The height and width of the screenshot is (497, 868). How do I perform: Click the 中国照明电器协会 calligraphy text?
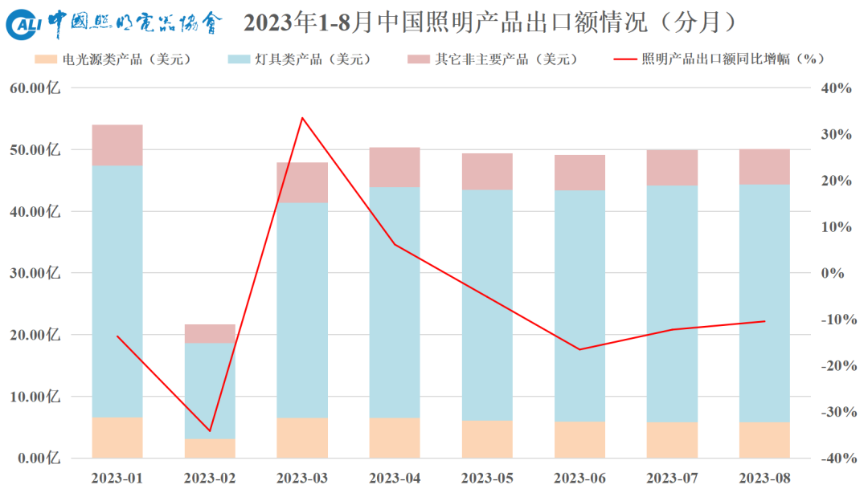(x=135, y=24)
